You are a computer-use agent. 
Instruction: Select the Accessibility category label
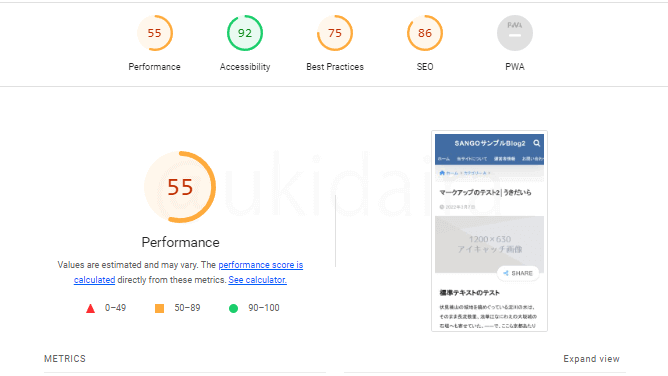(x=245, y=67)
